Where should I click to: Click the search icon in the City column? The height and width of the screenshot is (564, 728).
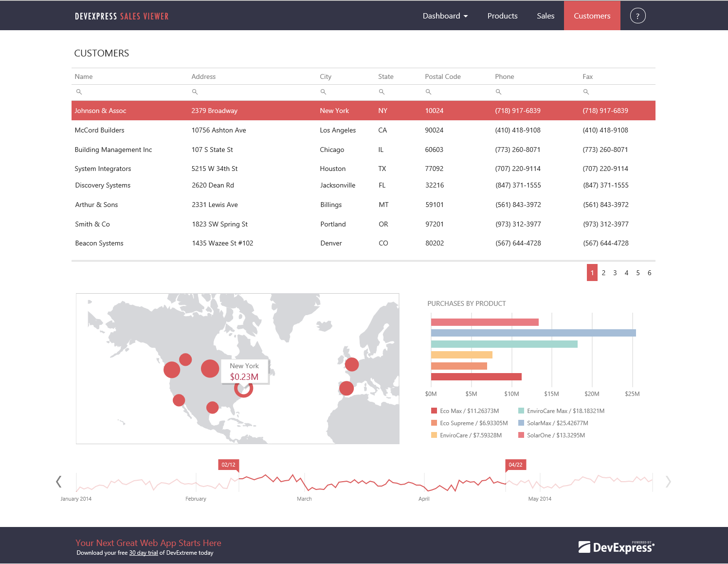[x=324, y=92]
